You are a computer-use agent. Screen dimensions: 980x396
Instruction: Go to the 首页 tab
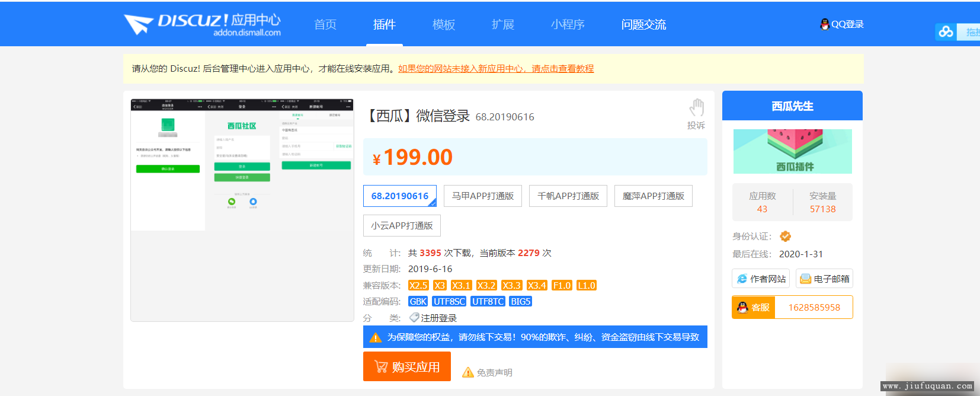pos(325,24)
